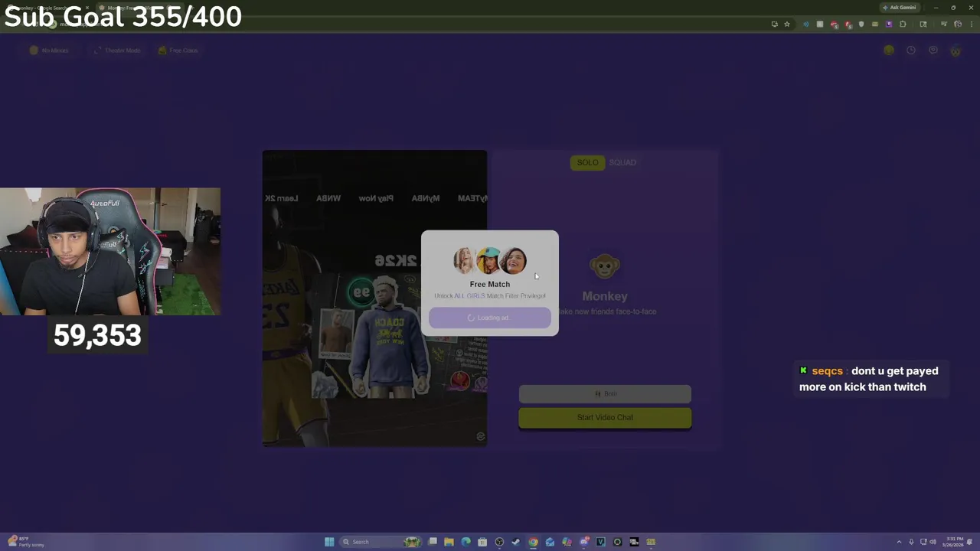Click the shield extension icon
Viewport: 980px width, 551px height.
pyautogui.click(x=861, y=24)
